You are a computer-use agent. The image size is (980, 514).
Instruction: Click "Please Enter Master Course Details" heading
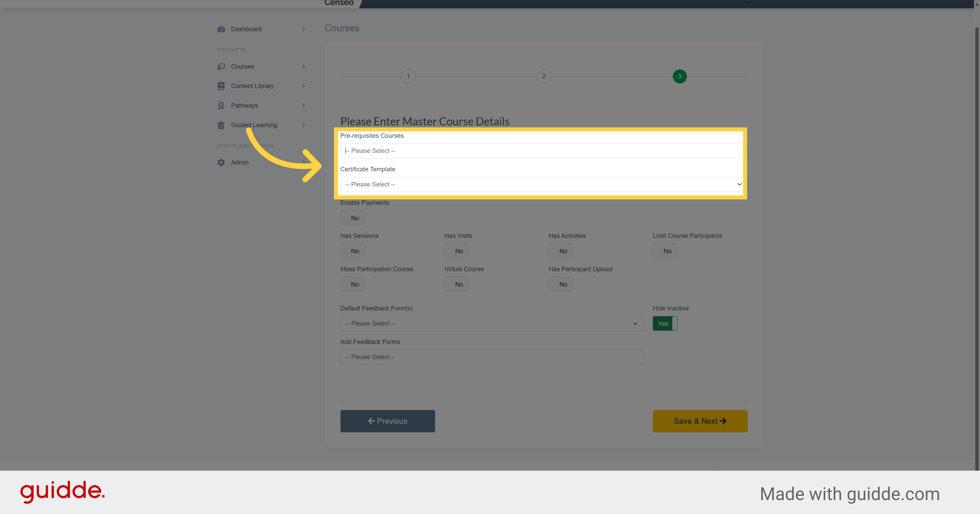(x=424, y=121)
